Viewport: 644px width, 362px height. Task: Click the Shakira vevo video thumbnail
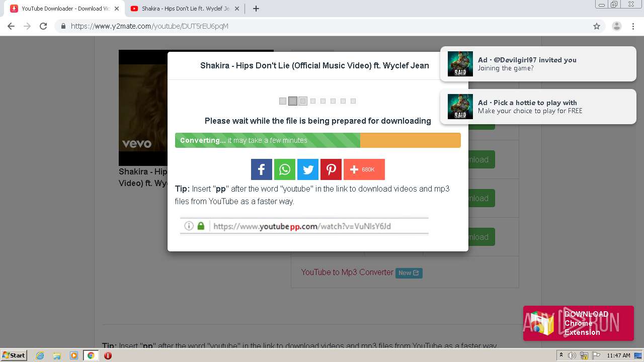click(x=143, y=108)
